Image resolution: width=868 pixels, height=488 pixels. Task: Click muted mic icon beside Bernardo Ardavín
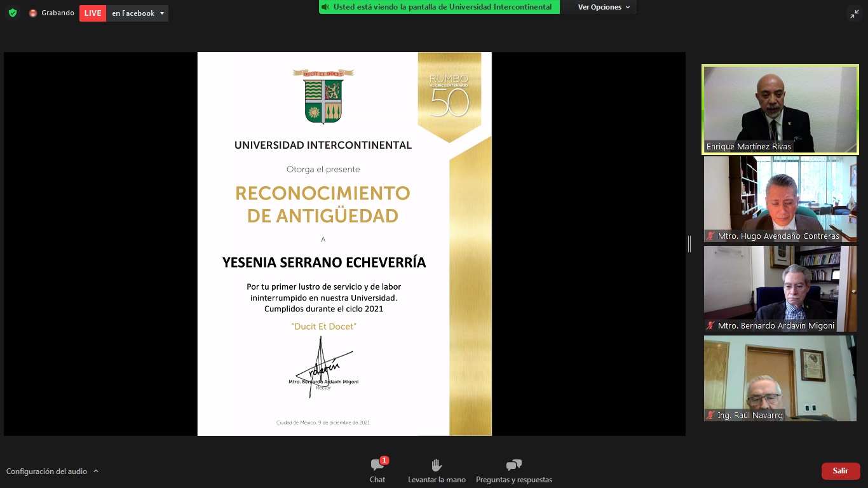coord(710,325)
